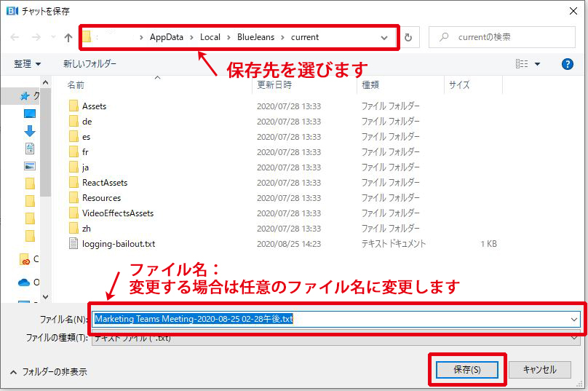
Task: Click the テキスト ドキュメント type cell
Action: (x=394, y=244)
